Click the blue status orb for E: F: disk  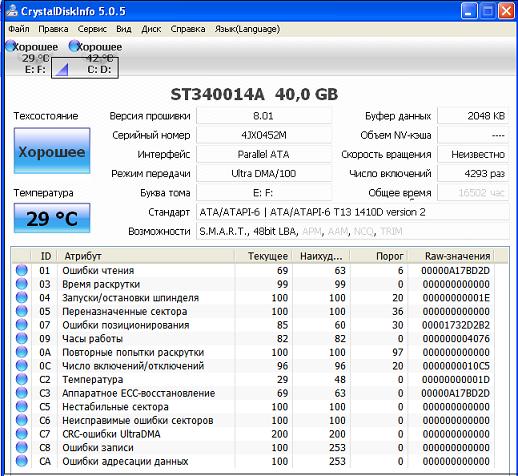coord(10,46)
